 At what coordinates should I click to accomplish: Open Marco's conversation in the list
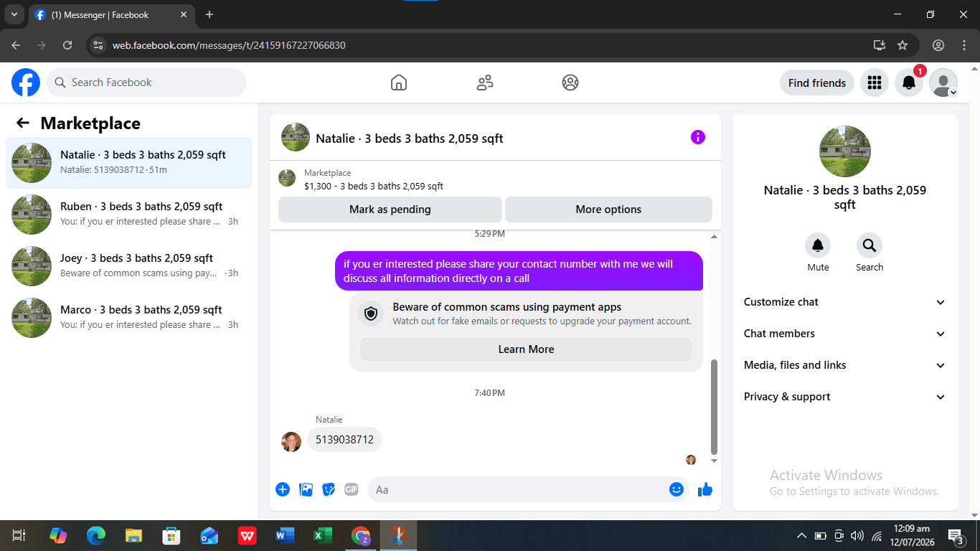(129, 318)
